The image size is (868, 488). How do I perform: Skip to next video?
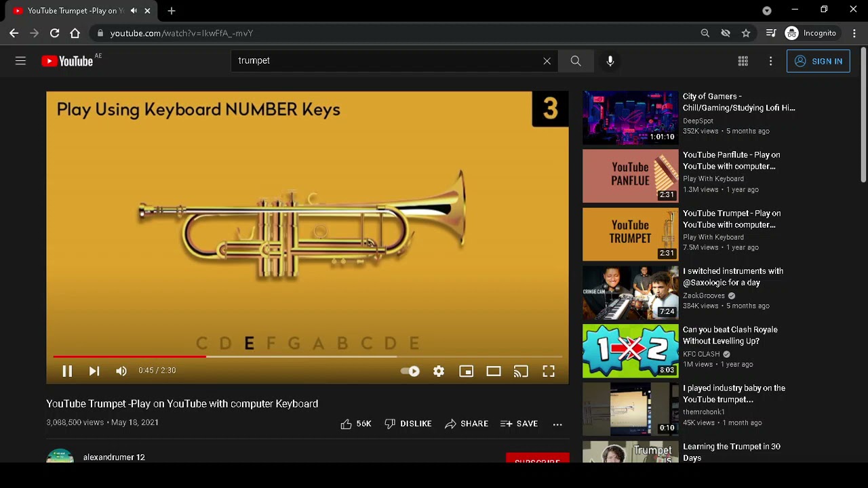tap(94, 371)
